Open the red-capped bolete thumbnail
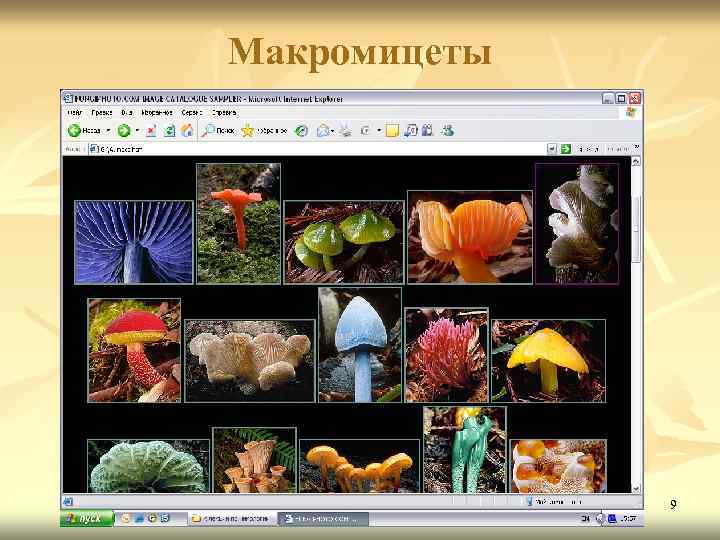The image size is (720, 540). 134,350
